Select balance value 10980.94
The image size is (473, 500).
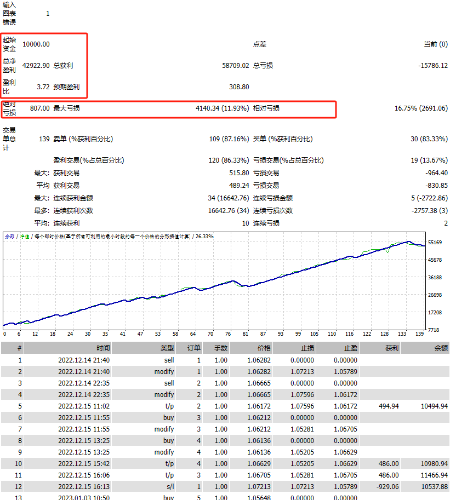[x=434, y=463]
